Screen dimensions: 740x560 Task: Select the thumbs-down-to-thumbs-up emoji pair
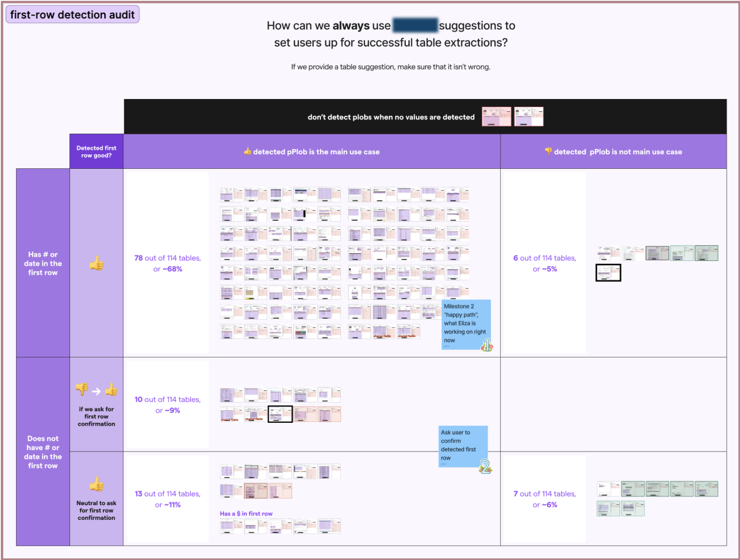96,390
